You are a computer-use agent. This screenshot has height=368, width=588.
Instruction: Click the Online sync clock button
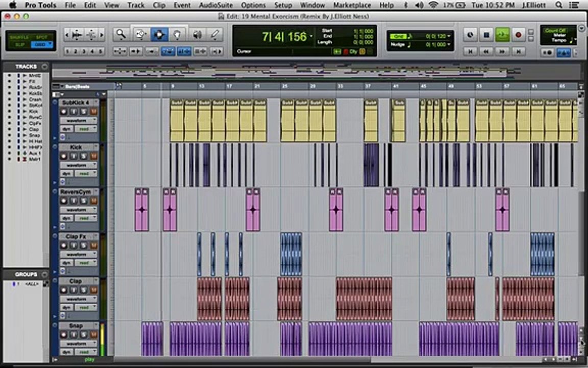tap(470, 35)
